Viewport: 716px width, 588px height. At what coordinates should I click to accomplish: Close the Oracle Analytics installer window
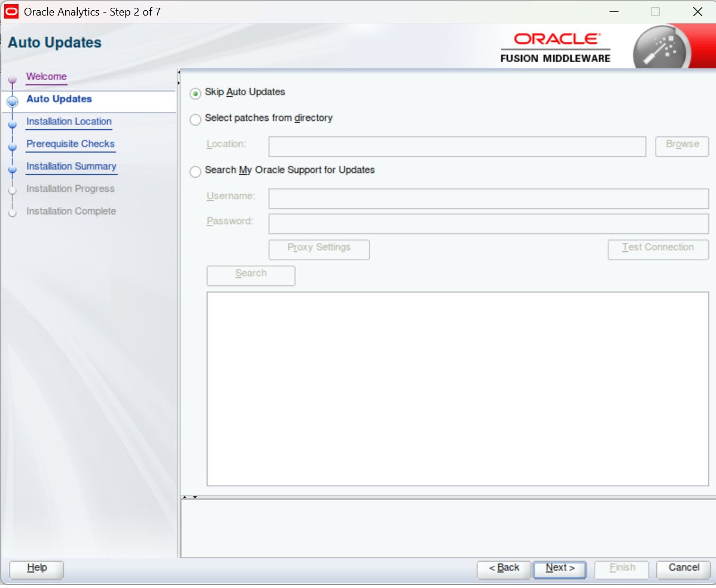coord(697,12)
